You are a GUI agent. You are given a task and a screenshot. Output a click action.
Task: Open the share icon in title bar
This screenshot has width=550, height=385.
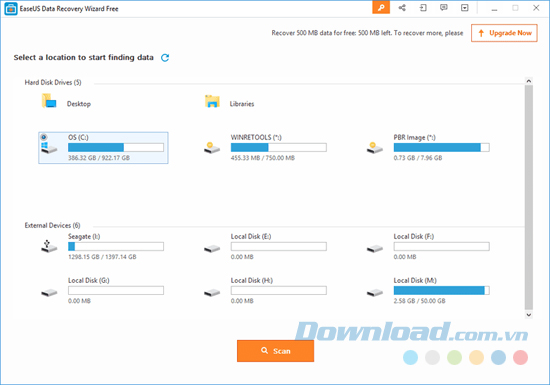pyautogui.click(x=402, y=8)
